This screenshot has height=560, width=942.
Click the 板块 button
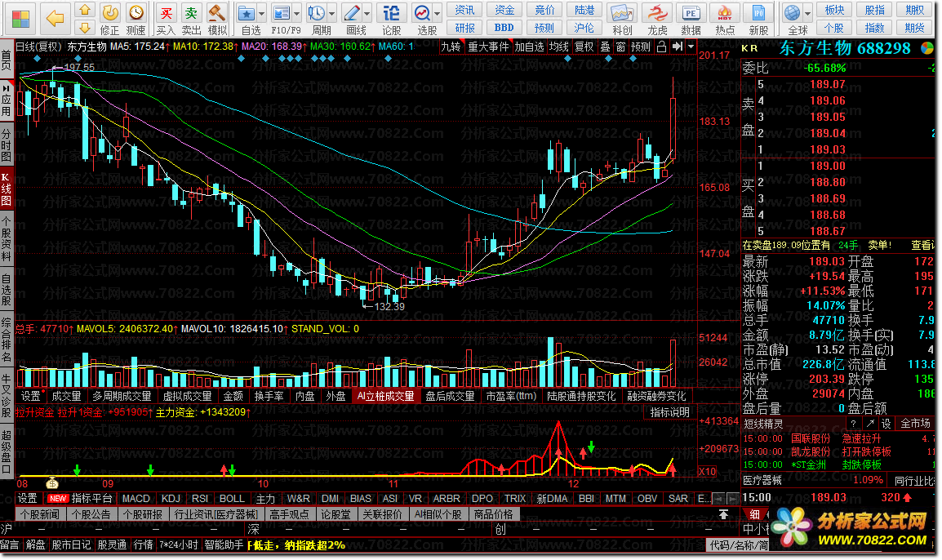pos(834,11)
